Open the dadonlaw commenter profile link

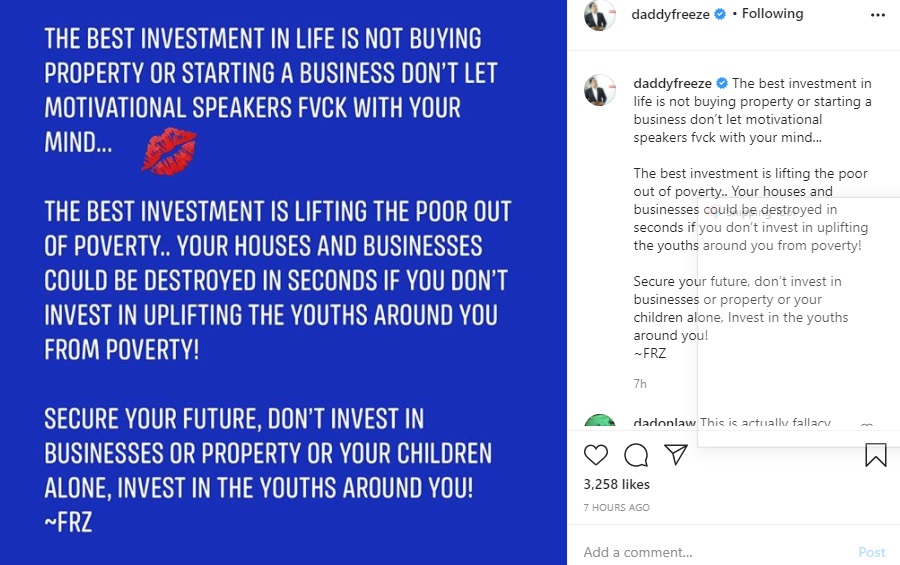click(664, 423)
